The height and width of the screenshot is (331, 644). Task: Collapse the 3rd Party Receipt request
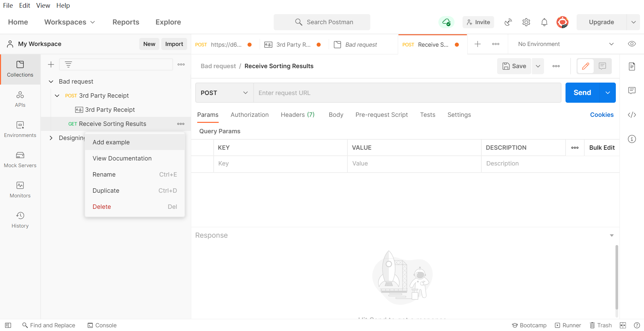tap(57, 96)
